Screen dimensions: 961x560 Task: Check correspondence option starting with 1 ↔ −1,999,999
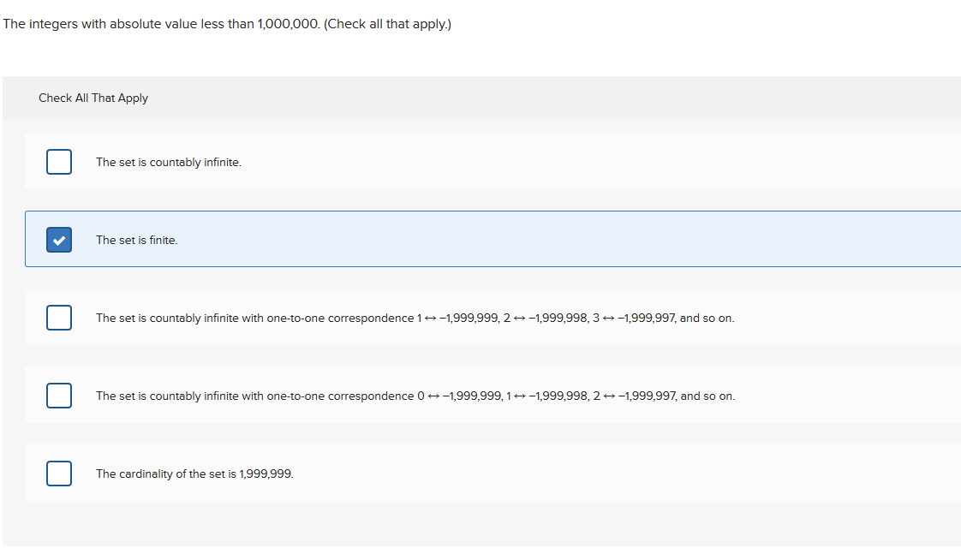[59, 318]
